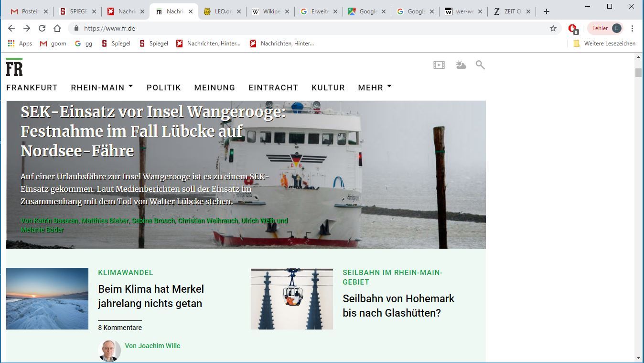
Task: Close the wer-weiss tab
Action: [x=480, y=11]
